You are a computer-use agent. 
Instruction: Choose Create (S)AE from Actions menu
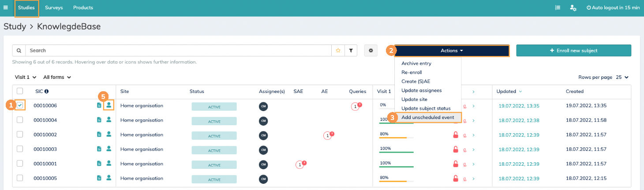[416, 82]
